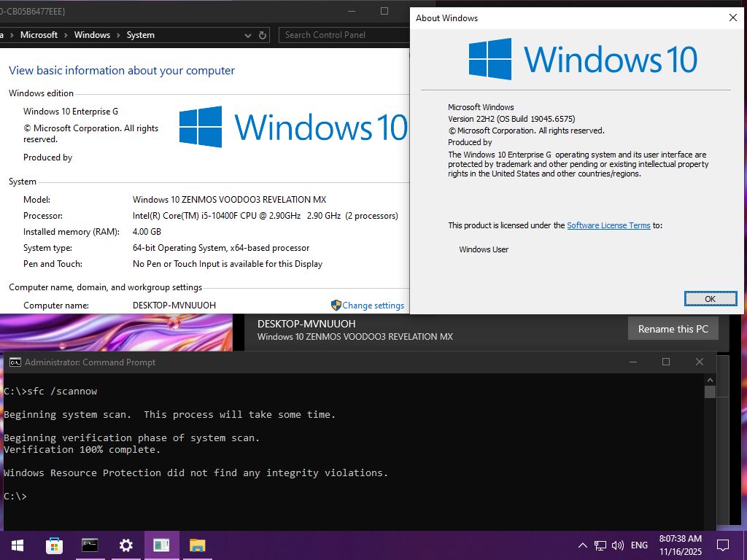Click the Model value in System section

[x=229, y=200]
